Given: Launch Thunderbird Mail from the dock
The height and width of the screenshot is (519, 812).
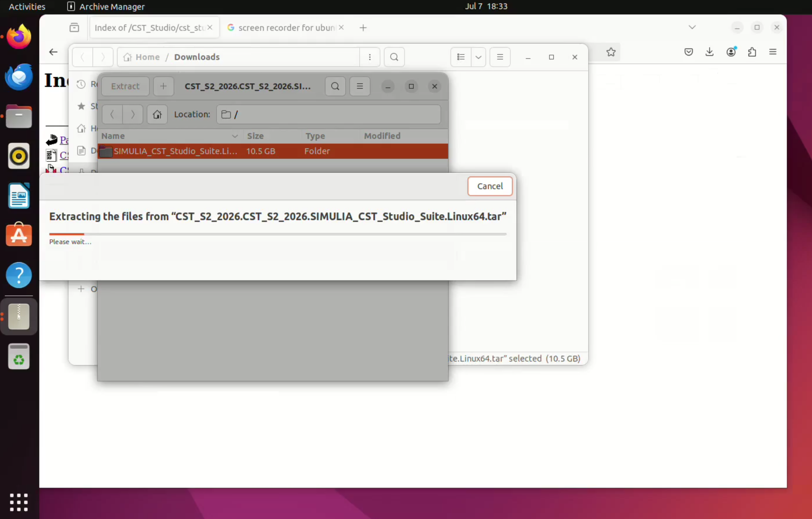Looking at the screenshot, I should coord(19,77).
